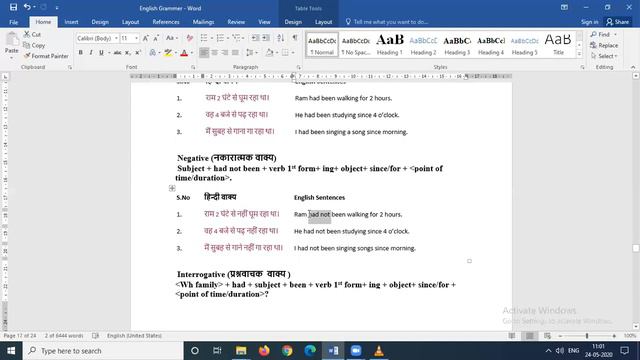
Task: Open font name combo box
Action: (x=97, y=38)
